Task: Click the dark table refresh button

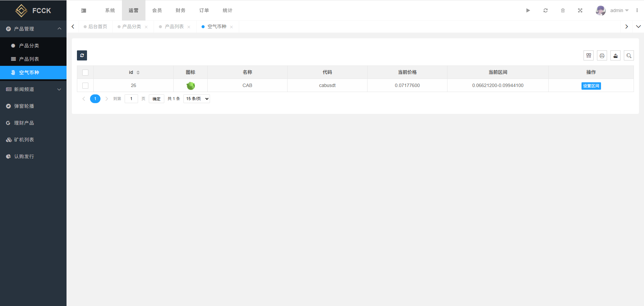Action: pos(82,55)
